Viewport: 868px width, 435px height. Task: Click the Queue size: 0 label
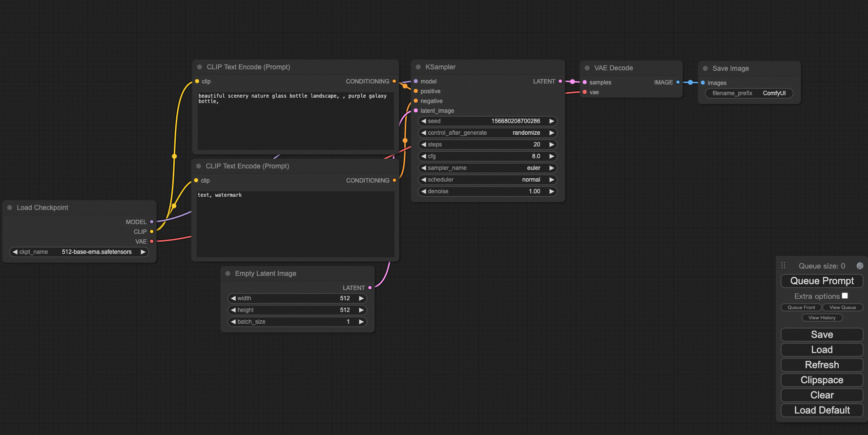pos(822,266)
